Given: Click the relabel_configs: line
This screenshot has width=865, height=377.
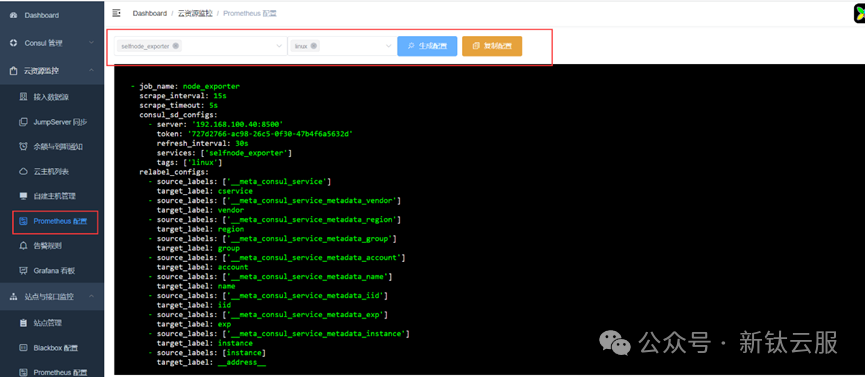Looking at the screenshot, I should [x=174, y=172].
